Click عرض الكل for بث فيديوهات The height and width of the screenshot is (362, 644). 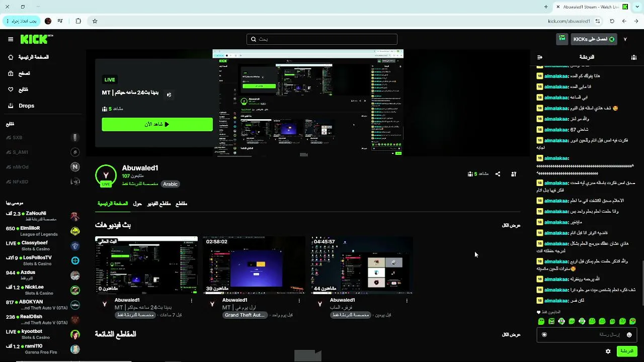click(511, 225)
